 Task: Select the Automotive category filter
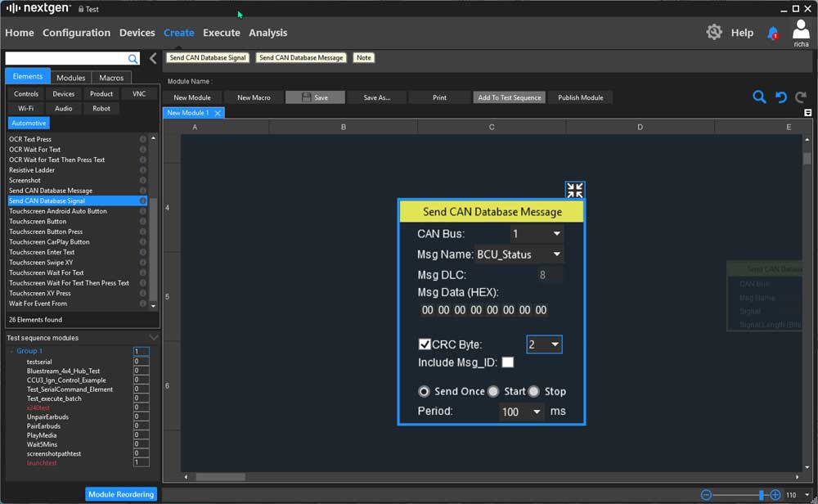[29, 123]
